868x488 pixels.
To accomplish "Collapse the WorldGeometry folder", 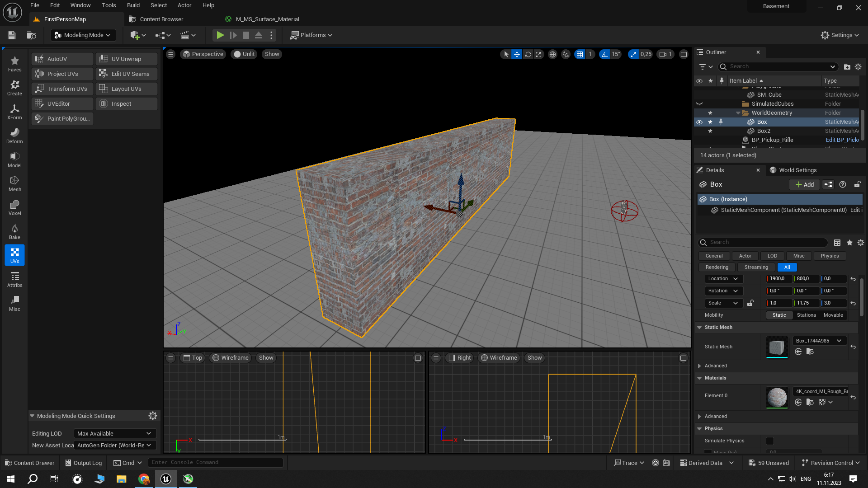I will 738,113.
